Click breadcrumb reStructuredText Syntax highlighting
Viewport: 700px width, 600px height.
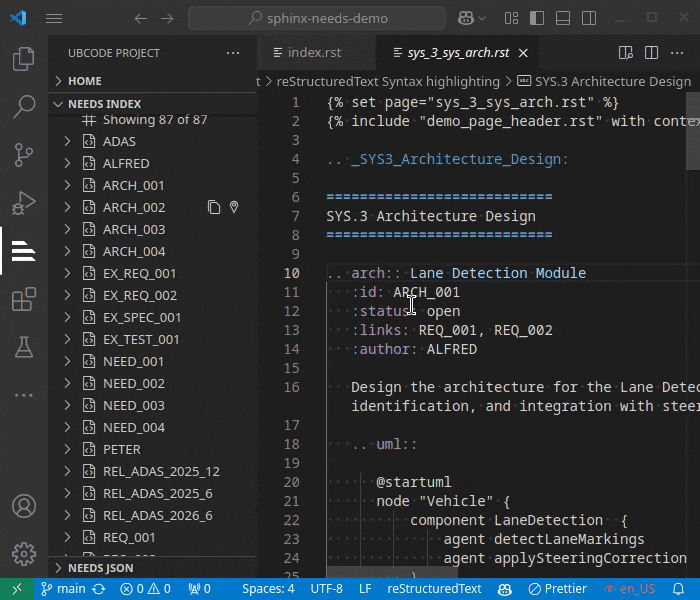[x=388, y=81]
